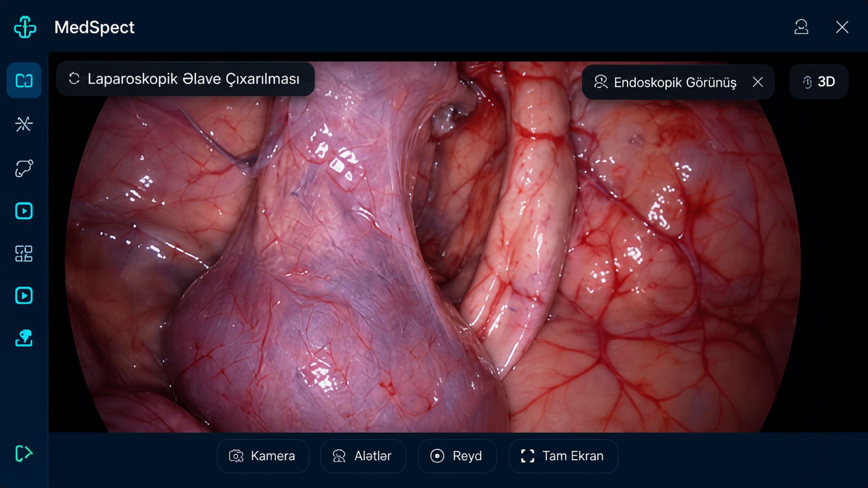Image resolution: width=868 pixels, height=488 pixels.
Task: Start recording with the Reyd button
Action: point(457,456)
